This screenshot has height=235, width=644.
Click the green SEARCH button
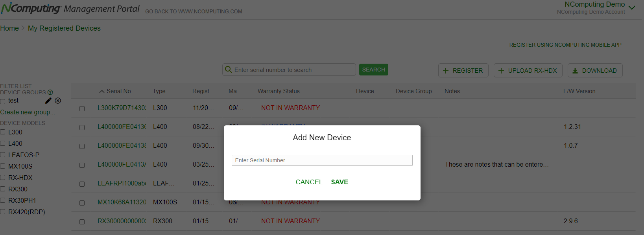[374, 70]
